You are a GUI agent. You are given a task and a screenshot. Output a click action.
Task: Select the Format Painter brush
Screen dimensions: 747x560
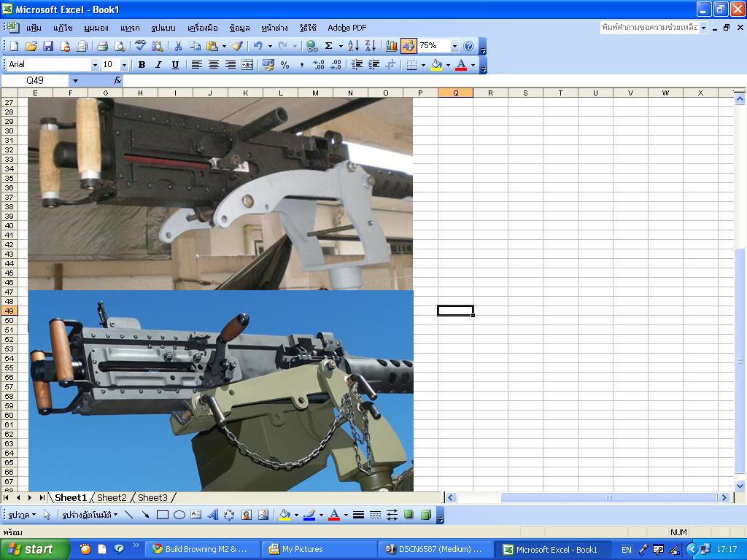238,46
